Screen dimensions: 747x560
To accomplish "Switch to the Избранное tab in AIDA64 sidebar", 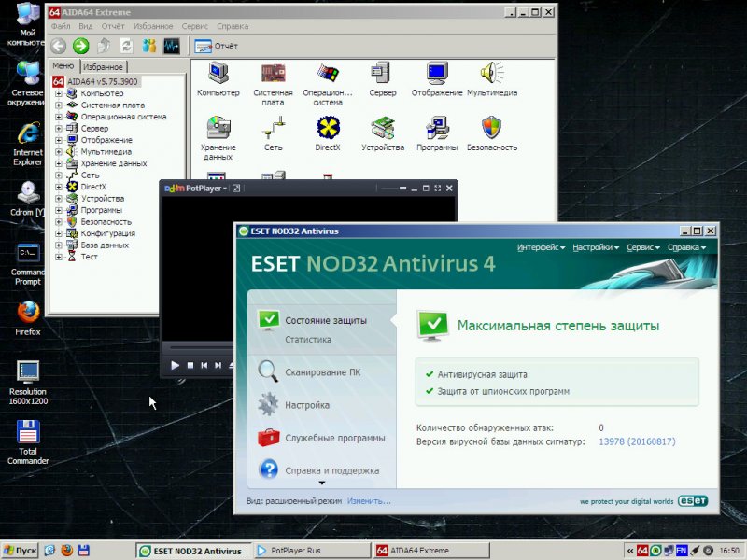I will 103,66.
